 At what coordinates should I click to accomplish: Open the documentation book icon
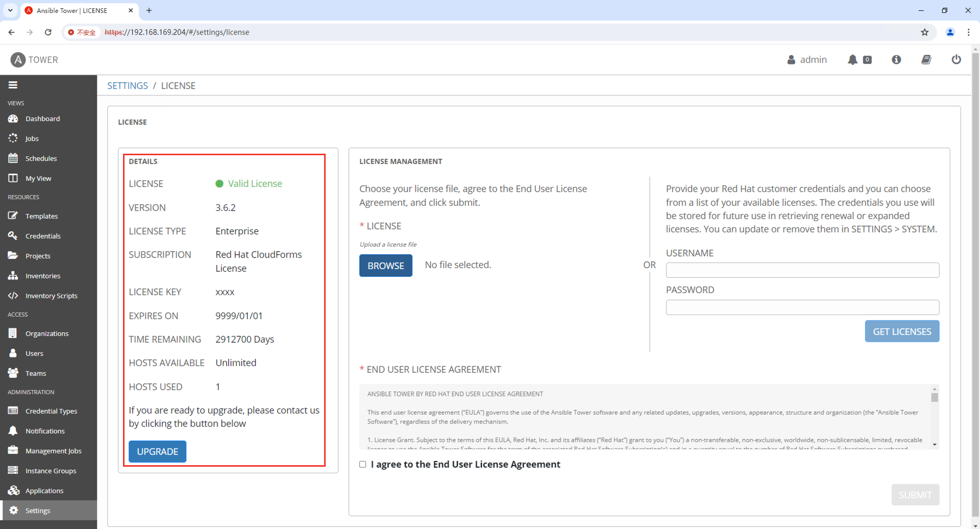point(926,60)
